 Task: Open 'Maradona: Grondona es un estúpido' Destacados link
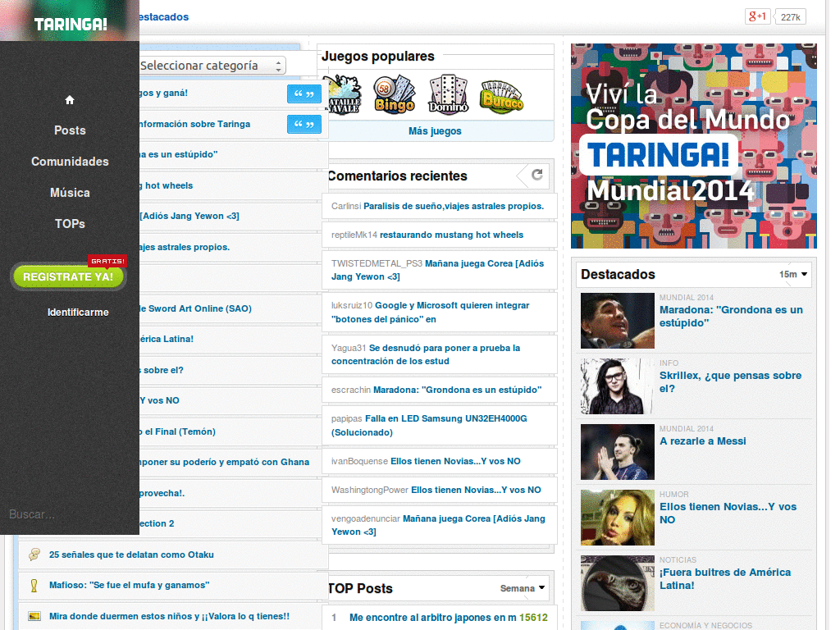click(x=731, y=316)
